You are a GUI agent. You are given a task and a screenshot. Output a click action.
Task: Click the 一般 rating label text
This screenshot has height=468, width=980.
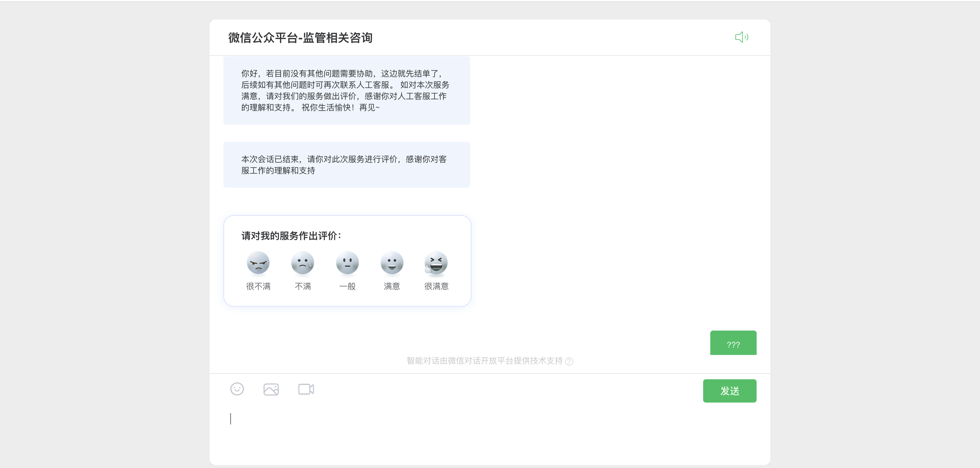click(x=347, y=286)
